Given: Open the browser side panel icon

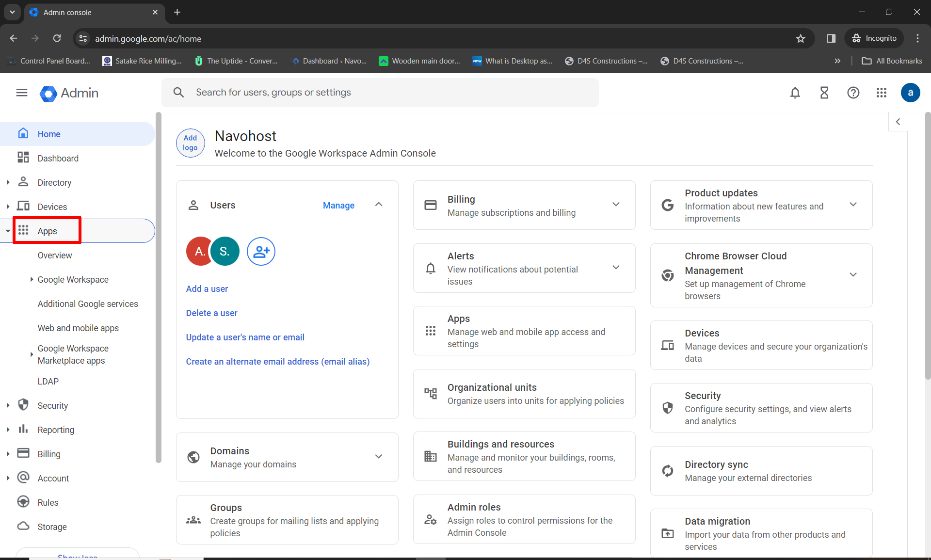Looking at the screenshot, I should 831,38.
